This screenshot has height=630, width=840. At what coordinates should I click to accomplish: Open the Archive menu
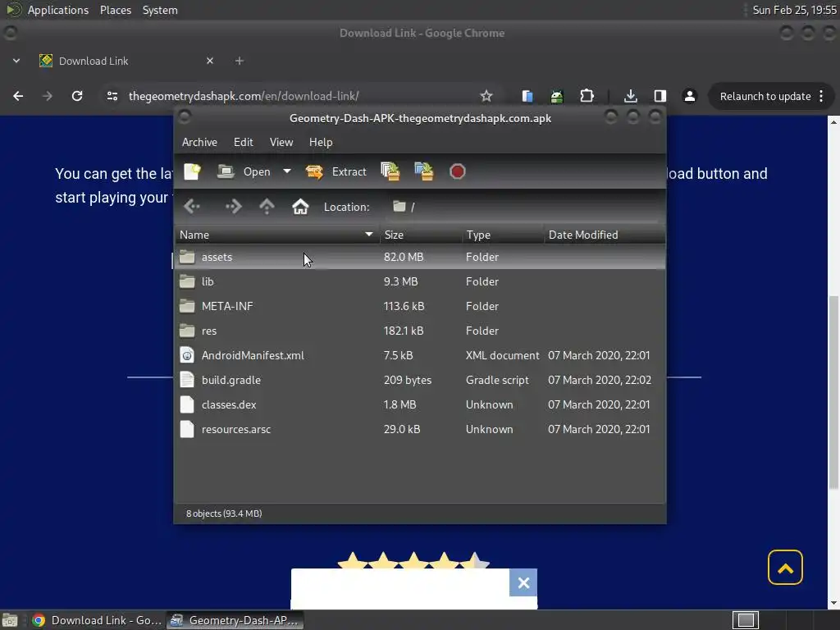[x=199, y=142]
